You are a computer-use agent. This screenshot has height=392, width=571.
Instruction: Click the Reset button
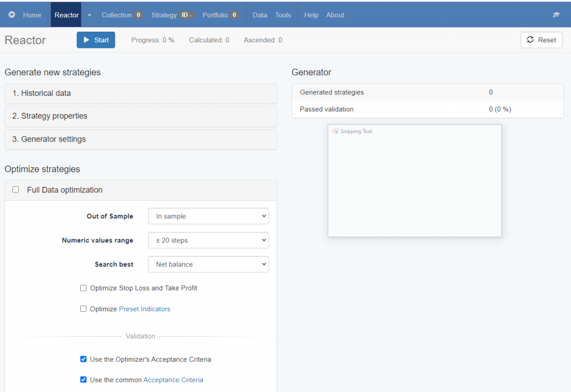[541, 40]
